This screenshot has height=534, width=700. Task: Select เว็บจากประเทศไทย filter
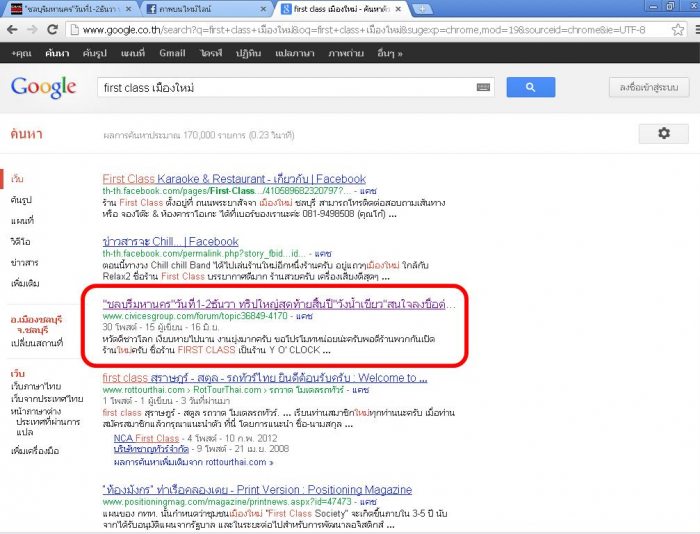[x=47, y=399]
